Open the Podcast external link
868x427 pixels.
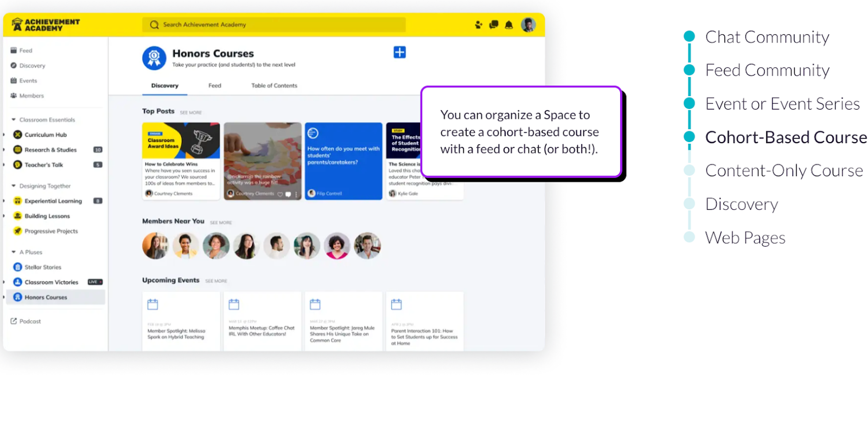pos(26,321)
